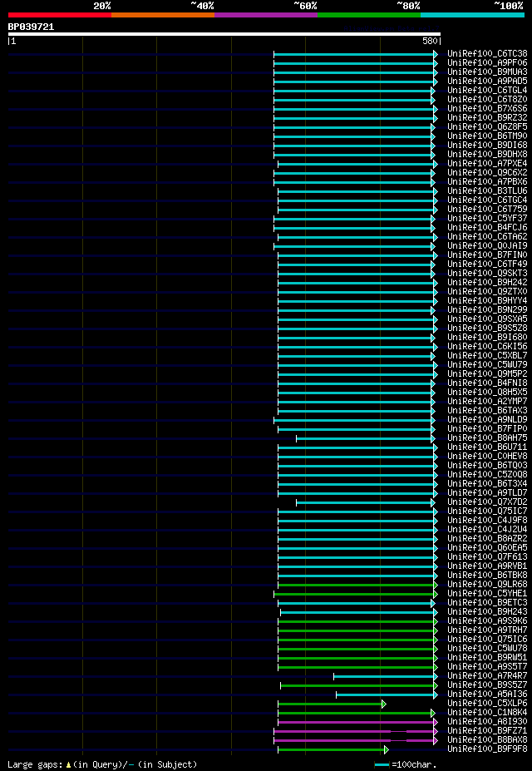The height and width of the screenshot is (771, 532).
Task: Click the short green alignment bar for C5XLP6
Action: [330, 704]
